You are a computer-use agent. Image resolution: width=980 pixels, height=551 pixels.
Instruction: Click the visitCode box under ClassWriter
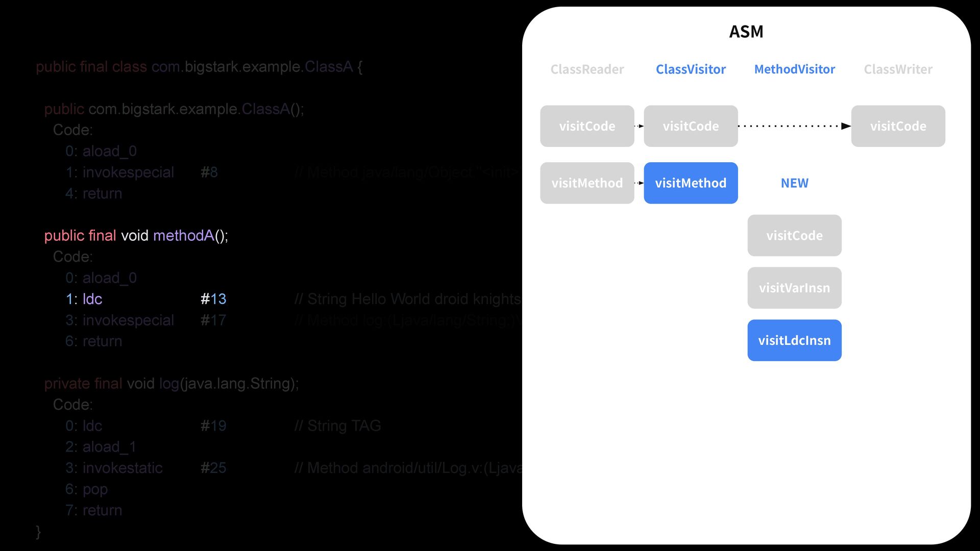tap(898, 126)
